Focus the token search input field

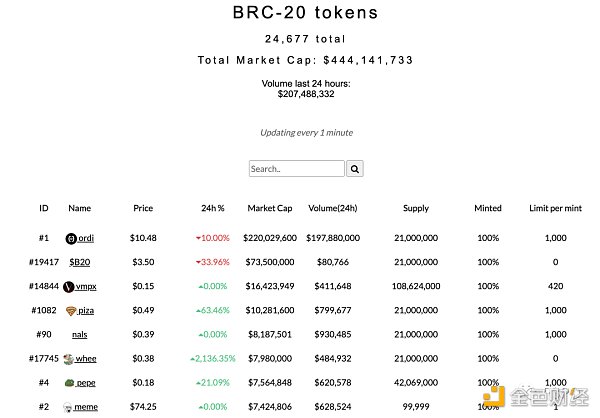coord(296,169)
